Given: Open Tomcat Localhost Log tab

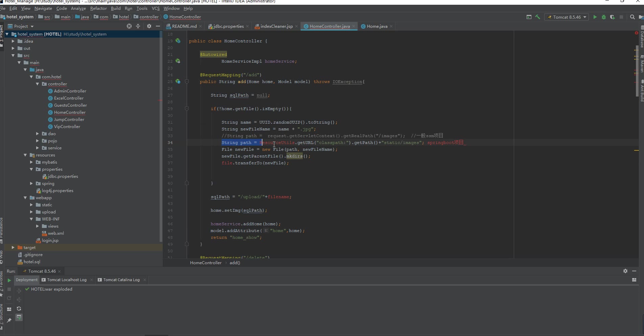Looking at the screenshot, I should point(67,280).
